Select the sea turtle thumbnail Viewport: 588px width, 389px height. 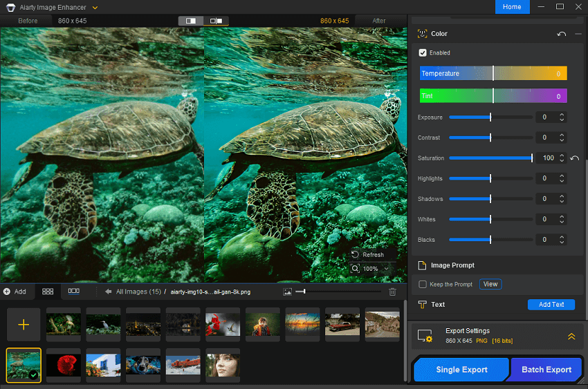point(24,365)
